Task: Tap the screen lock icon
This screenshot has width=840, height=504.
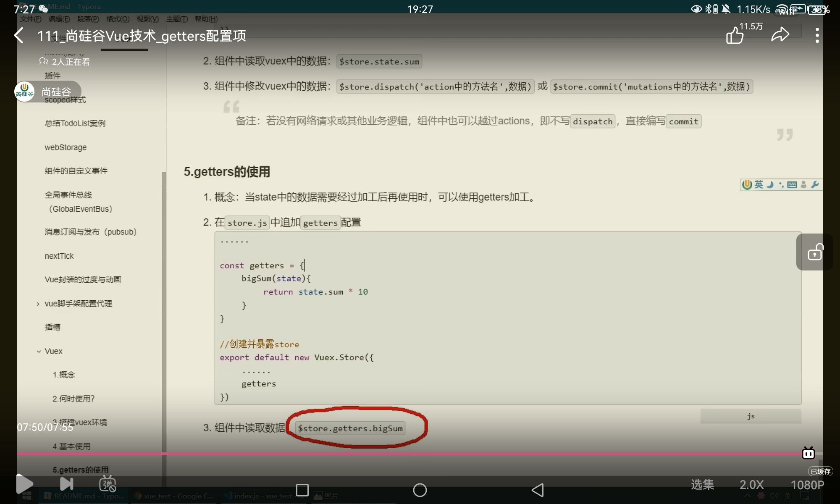Action: click(815, 252)
